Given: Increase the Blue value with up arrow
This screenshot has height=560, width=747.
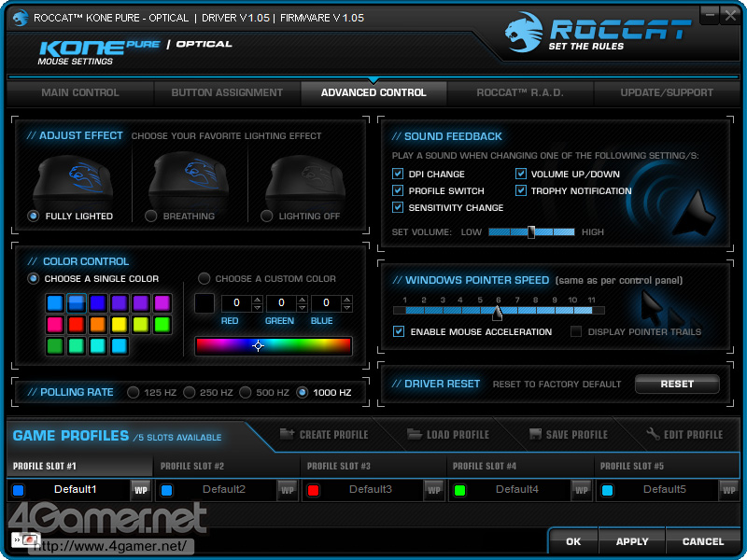Looking at the screenshot, I should [x=346, y=300].
